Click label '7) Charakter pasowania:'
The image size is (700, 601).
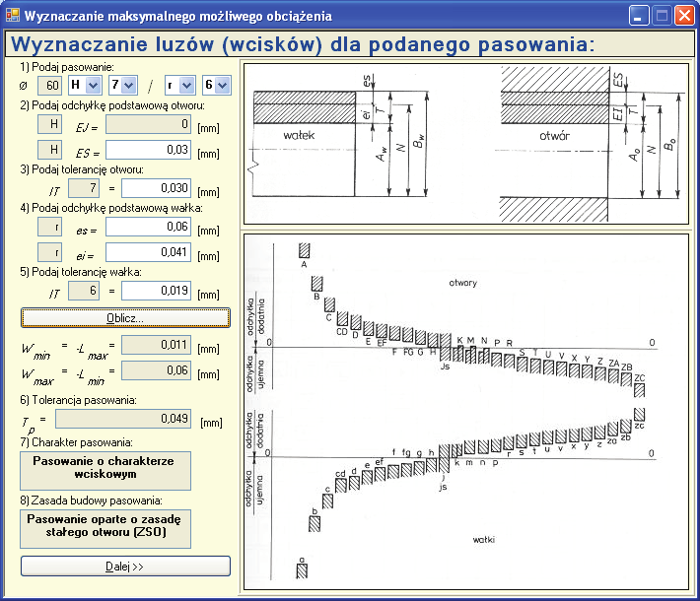[76, 442]
